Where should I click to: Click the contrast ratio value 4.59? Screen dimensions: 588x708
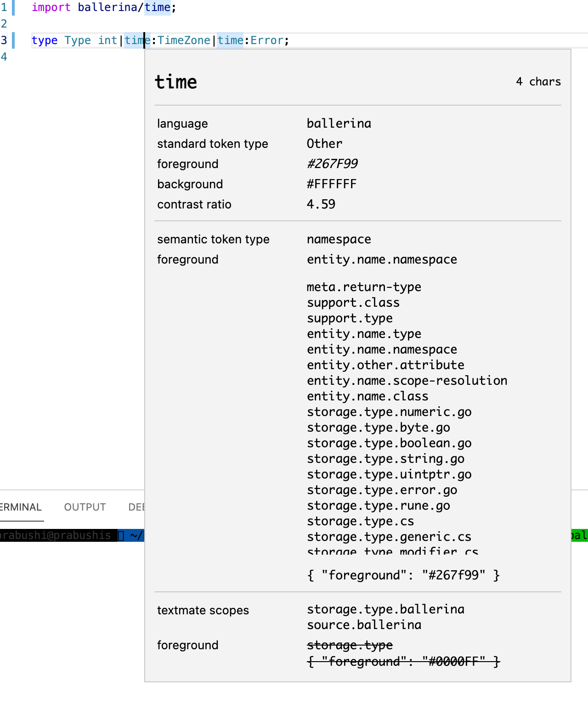tap(321, 204)
